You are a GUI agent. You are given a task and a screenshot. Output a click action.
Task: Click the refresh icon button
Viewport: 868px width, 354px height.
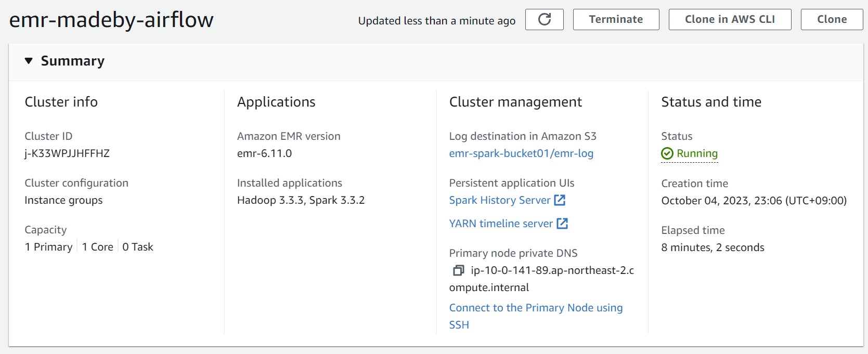point(544,20)
